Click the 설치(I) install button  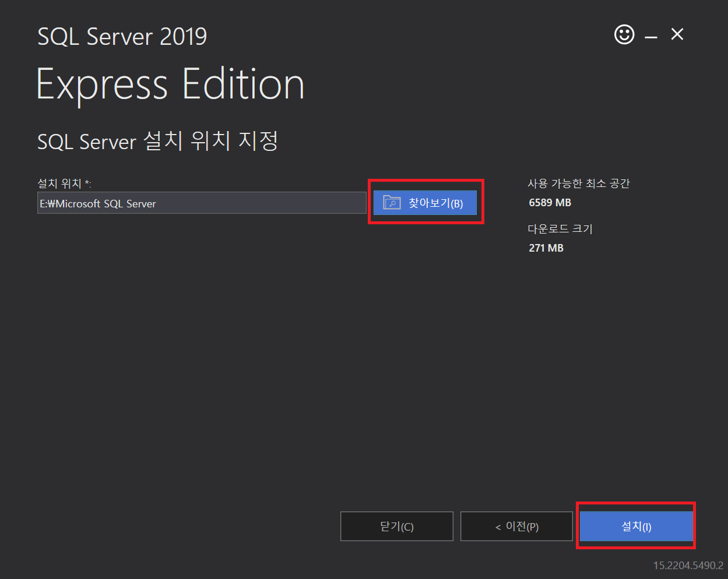pos(636,527)
